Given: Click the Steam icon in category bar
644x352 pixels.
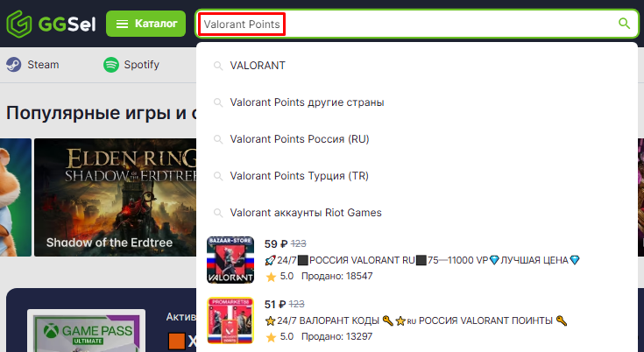Looking at the screenshot, I should (13, 65).
